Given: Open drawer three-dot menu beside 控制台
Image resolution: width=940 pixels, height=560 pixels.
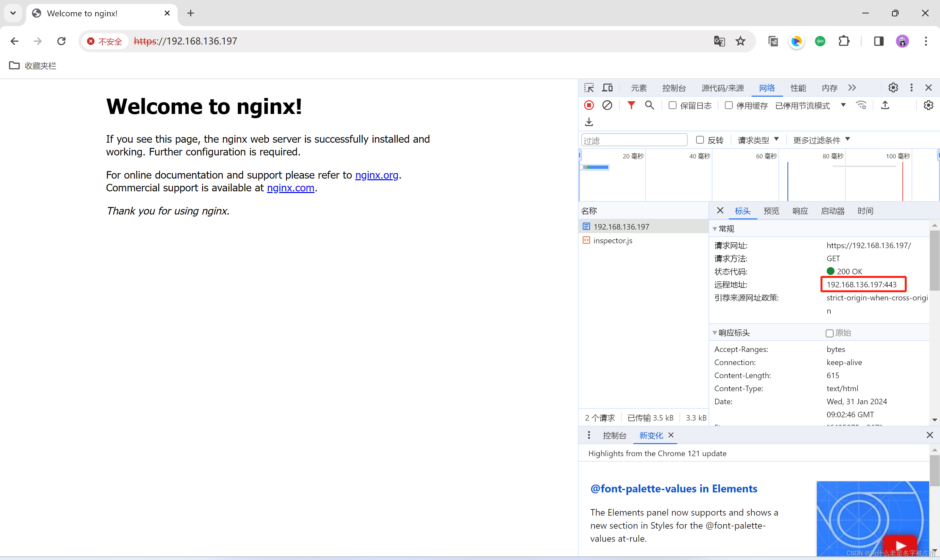Looking at the screenshot, I should click(589, 435).
